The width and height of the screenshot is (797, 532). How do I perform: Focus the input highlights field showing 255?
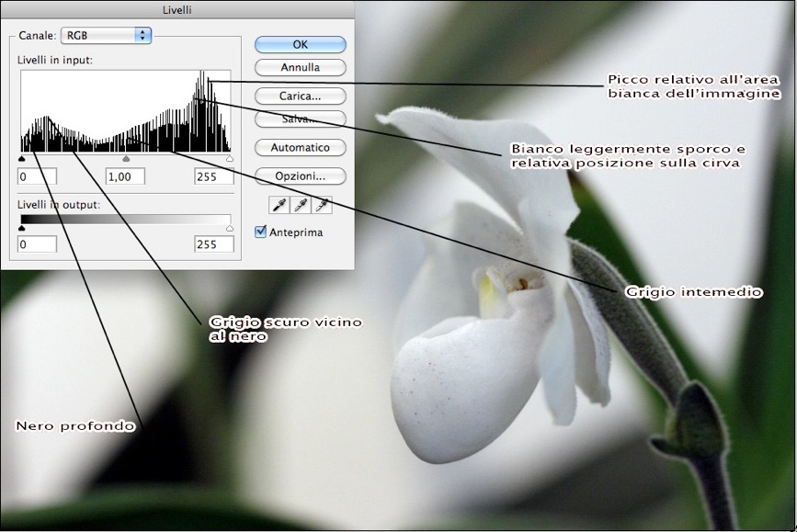[x=213, y=176]
